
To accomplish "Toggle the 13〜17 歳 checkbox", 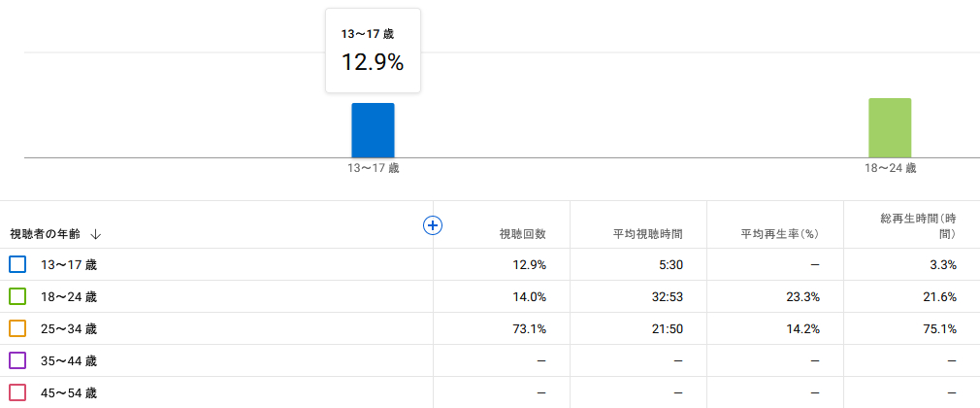I will (x=17, y=264).
